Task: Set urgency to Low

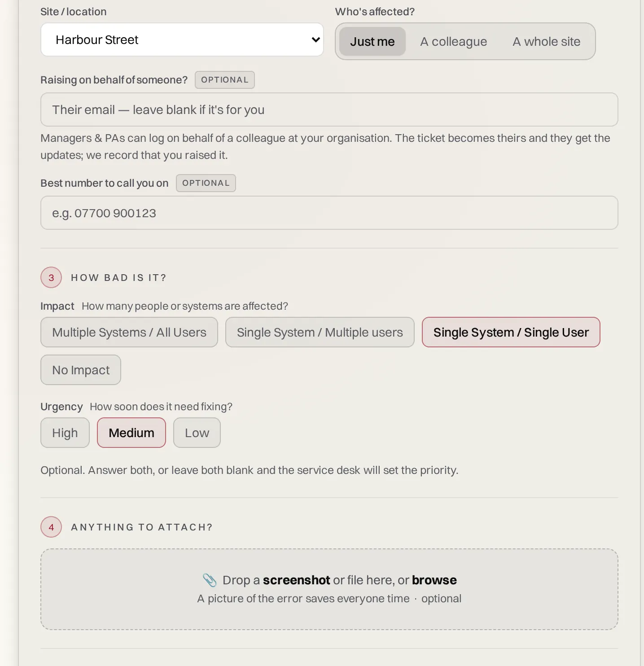Action: [197, 433]
